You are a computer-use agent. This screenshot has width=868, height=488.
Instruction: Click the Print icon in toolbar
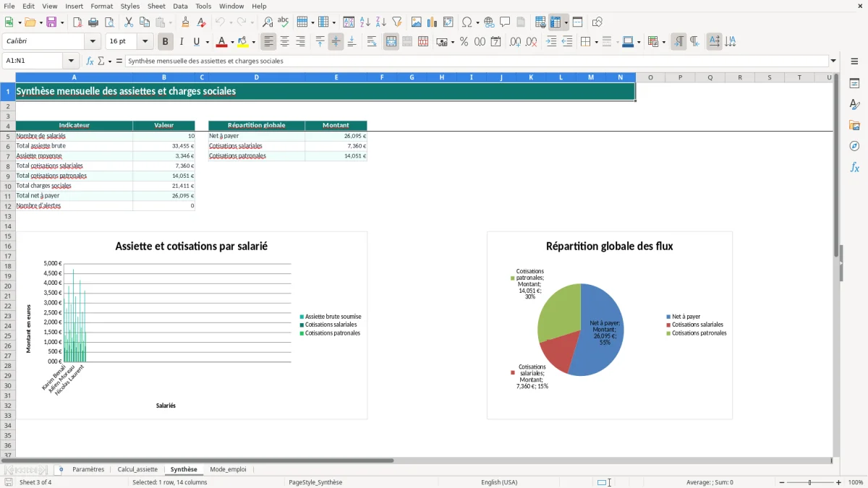(x=93, y=22)
